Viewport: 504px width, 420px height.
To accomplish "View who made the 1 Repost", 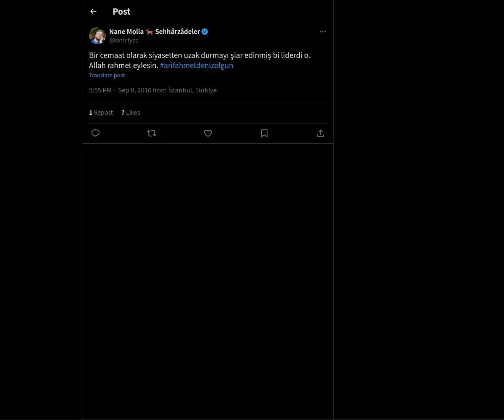I will click(101, 113).
